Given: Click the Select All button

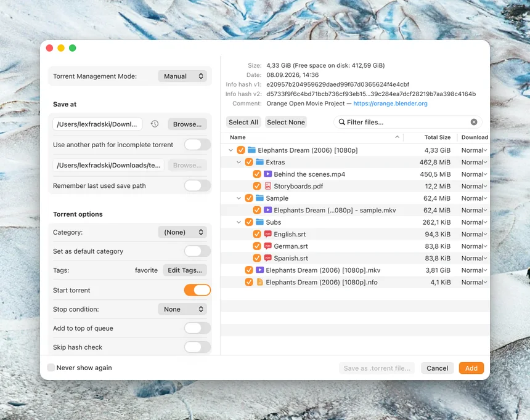Looking at the screenshot, I should [x=243, y=122].
